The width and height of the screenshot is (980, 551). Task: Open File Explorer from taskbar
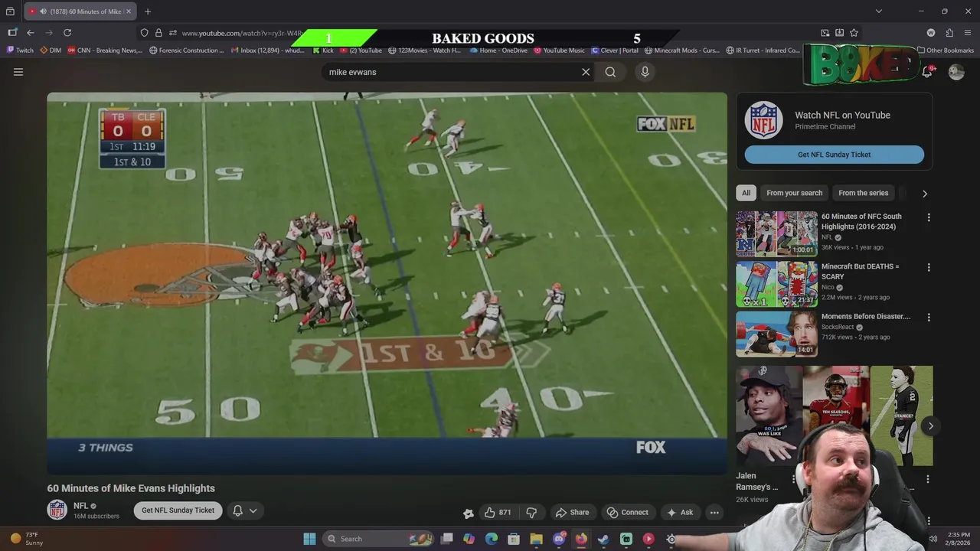(x=536, y=539)
